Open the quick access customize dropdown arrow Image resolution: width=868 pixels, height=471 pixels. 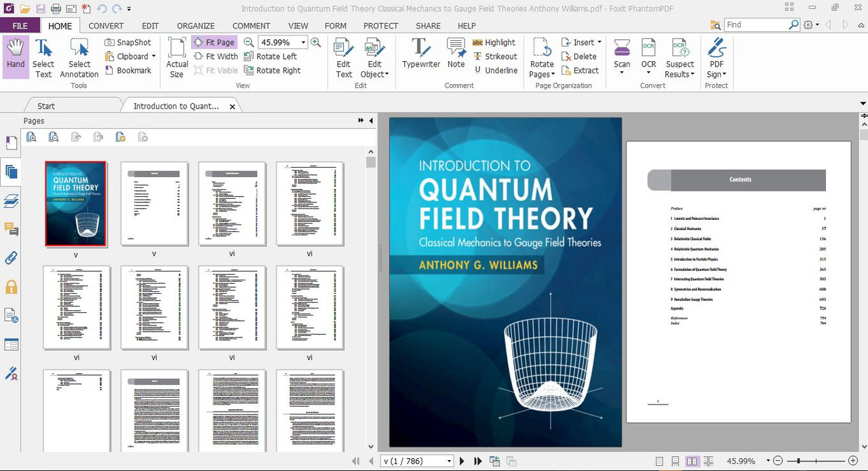point(129,9)
